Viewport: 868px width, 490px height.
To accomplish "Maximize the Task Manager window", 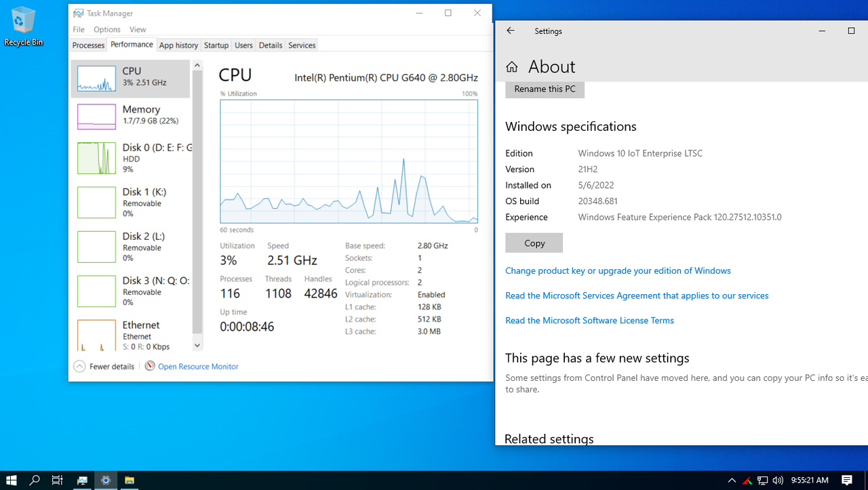I will [x=448, y=13].
